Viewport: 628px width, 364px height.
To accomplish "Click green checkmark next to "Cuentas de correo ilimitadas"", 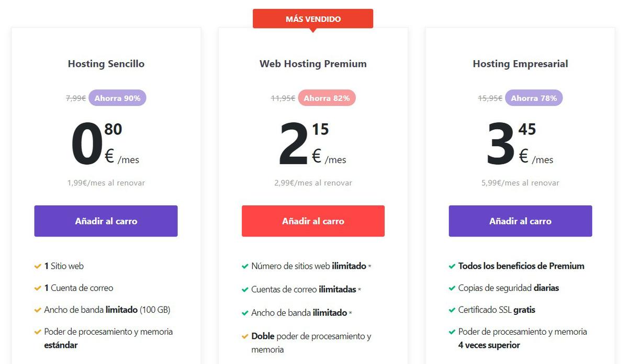I will tap(245, 289).
